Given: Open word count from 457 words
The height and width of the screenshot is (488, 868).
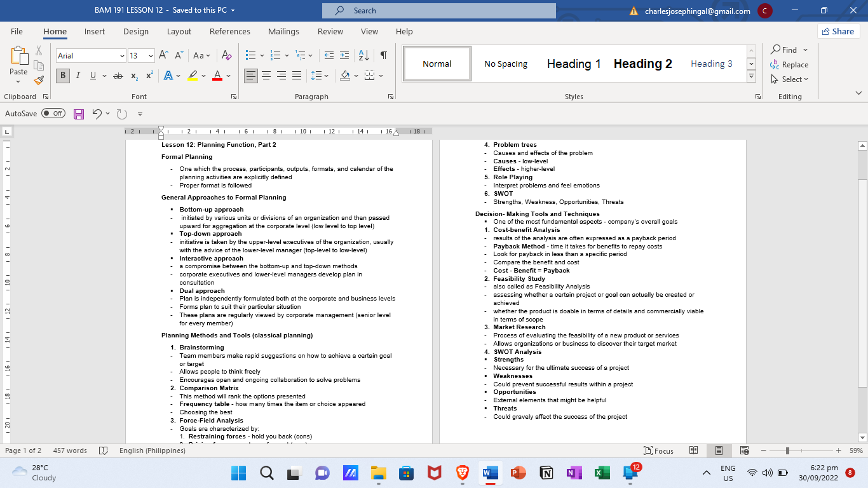Looking at the screenshot, I should [x=70, y=451].
